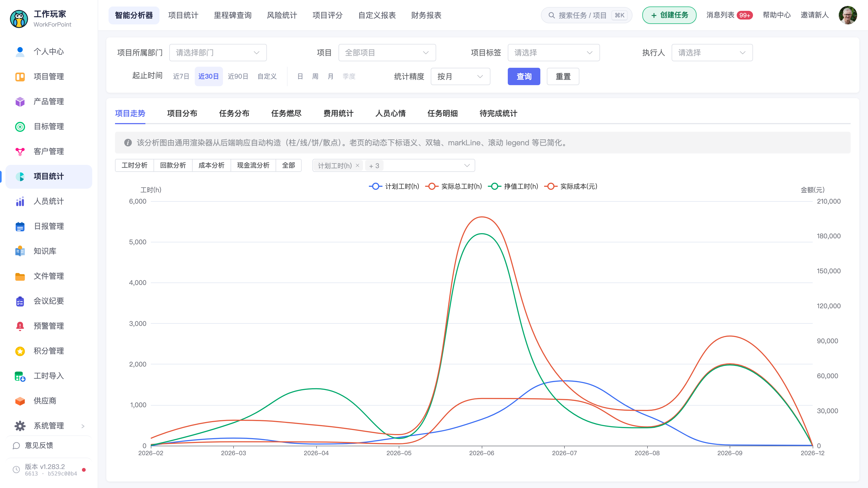
Task: Expand the 系统管理 sidebar arrow
Action: [83, 426]
